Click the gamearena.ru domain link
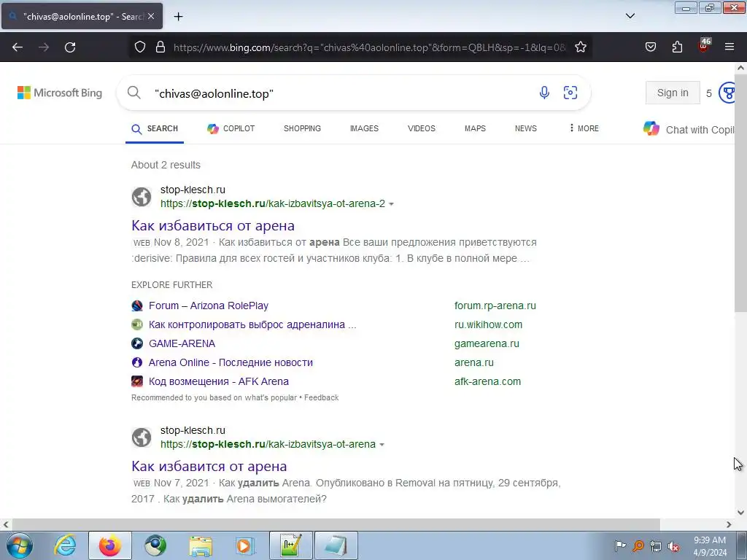The height and width of the screenshot is (560, 747). click(x=487, y=344)
